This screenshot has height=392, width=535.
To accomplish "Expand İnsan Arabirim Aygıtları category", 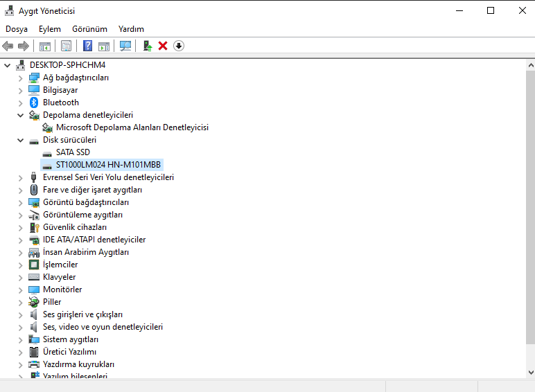I will click(21, 253).
